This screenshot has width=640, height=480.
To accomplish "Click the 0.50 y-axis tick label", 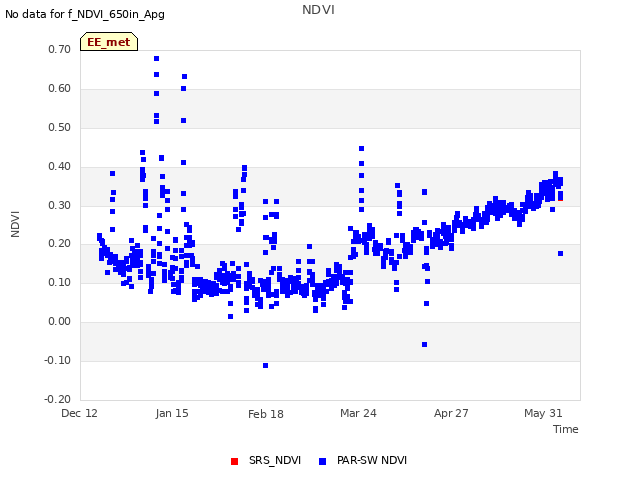I will pos(60,127).
